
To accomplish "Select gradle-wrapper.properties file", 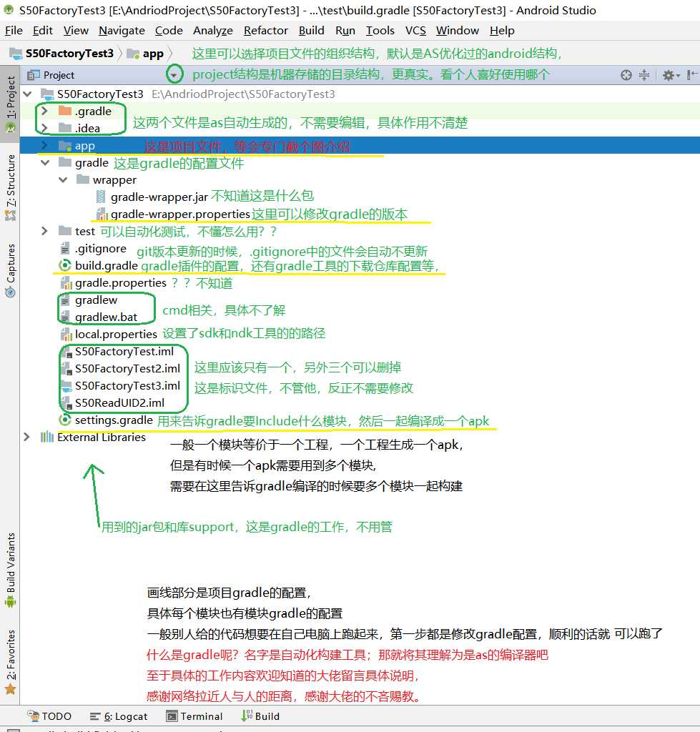I will point(180,214).
